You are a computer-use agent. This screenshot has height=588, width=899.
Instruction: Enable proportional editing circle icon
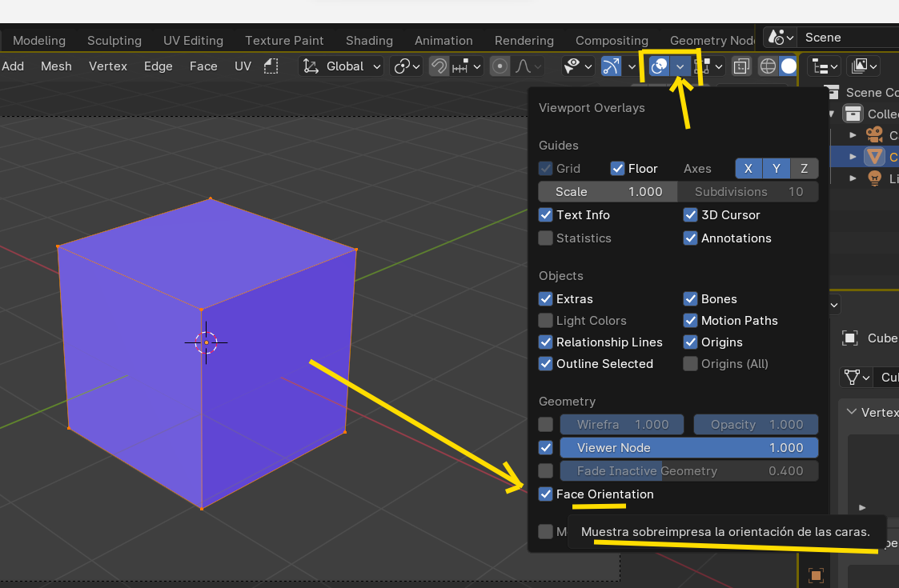(x=500, y=66)
